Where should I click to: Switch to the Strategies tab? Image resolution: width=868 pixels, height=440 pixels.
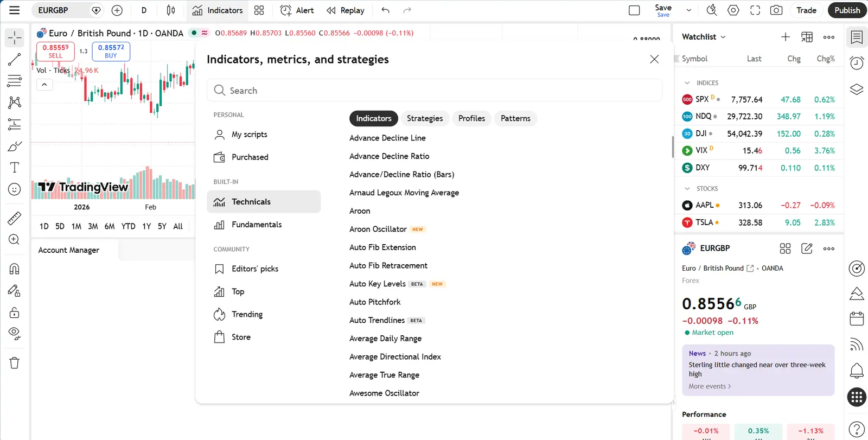pyautogui.click(x=425, y=118)
